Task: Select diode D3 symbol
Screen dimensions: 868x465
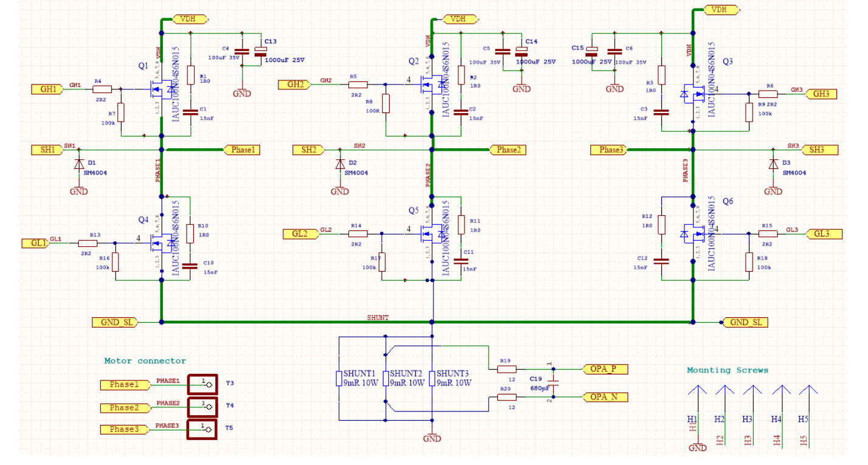Action: [773, 164]
